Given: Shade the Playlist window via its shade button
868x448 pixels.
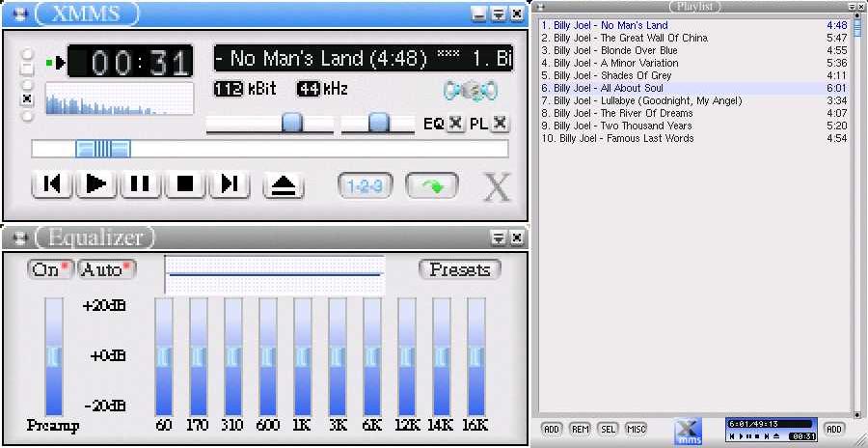Looking at the screenshot, I should point(853,7).
